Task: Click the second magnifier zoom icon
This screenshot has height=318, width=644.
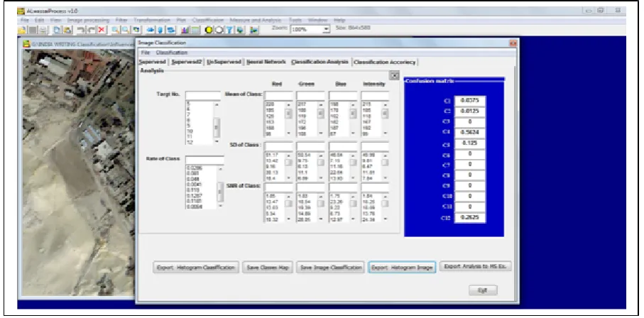Action: [x=125, y=30]
